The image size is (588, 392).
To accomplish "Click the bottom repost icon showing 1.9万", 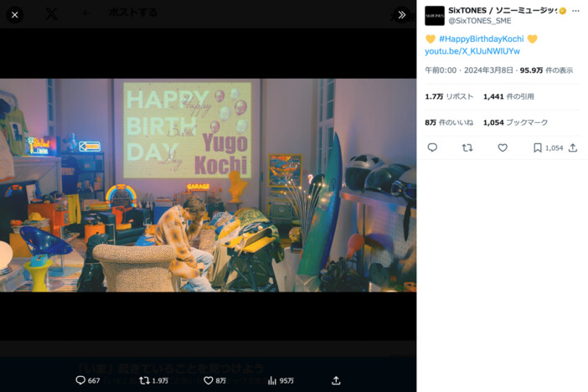I will [x=154, y=380].
